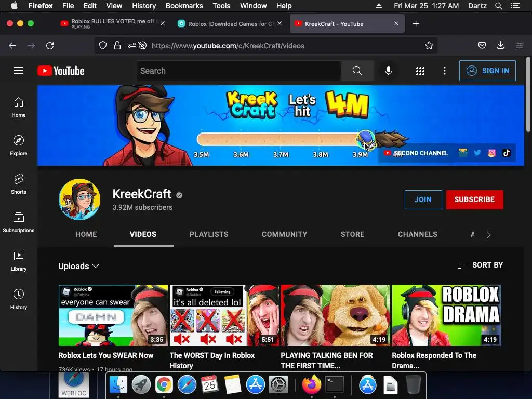Image resolution: width=532 pixels, height=399 pixels.
Task: Open the STORE tab
Action: point(353,234)
